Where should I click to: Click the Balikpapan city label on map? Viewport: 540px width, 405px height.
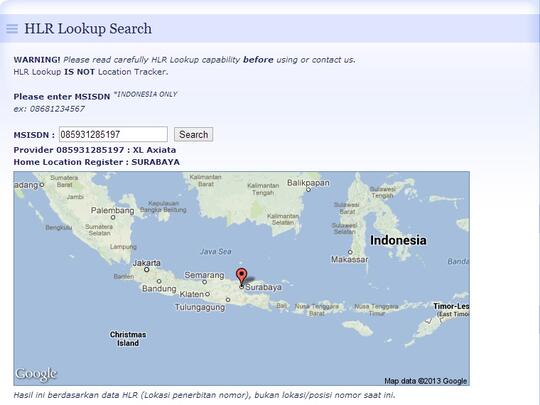coord(308,183)
